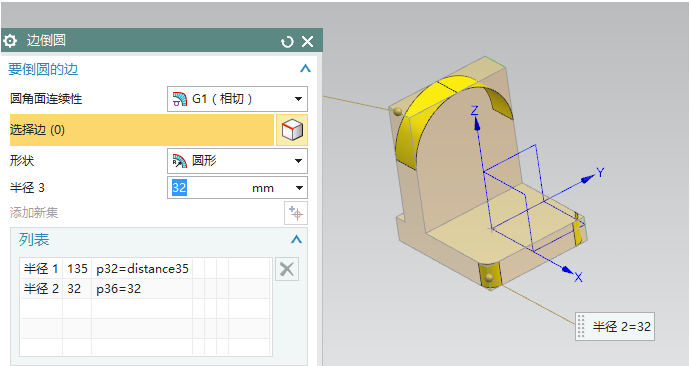
Task: Open the 形状 圆形 dropdown
Action: coord(237,161)
